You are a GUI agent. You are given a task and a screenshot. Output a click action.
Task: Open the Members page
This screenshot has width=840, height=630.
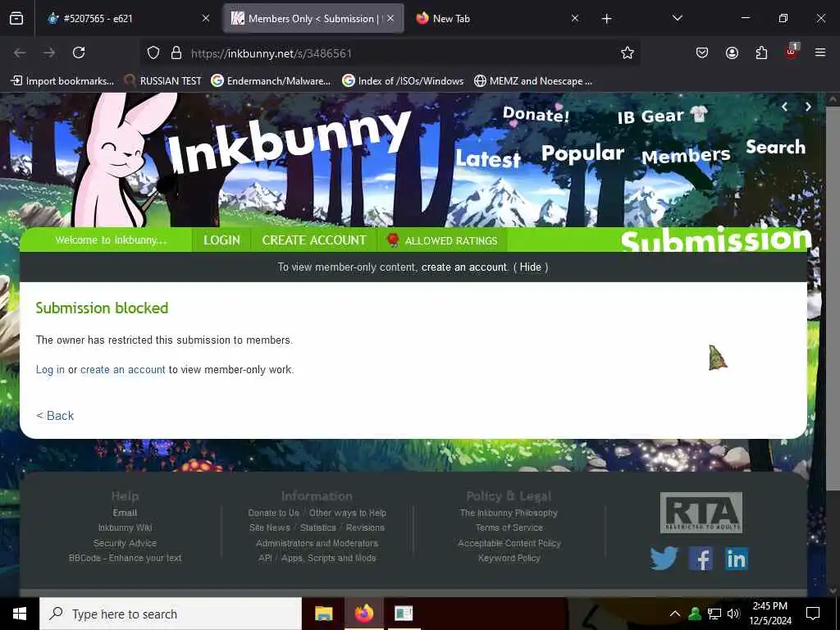[x=686, y=155]
